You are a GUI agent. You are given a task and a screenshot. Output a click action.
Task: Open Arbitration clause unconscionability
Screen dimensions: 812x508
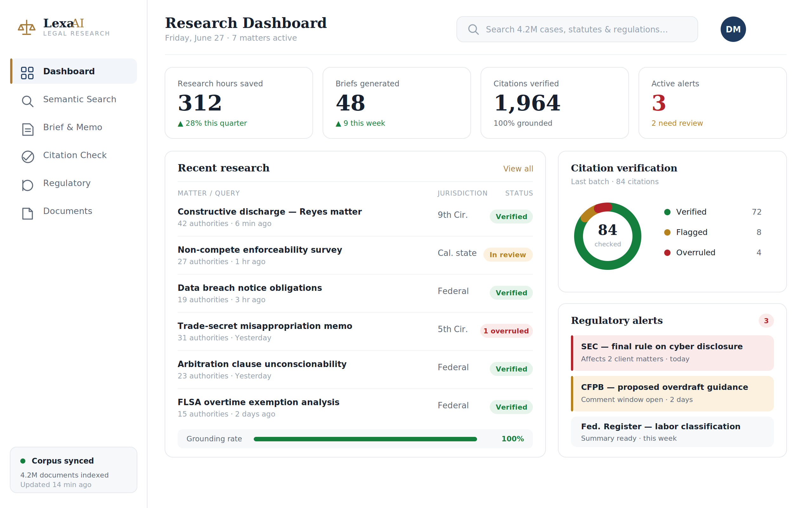pos(262,364)
